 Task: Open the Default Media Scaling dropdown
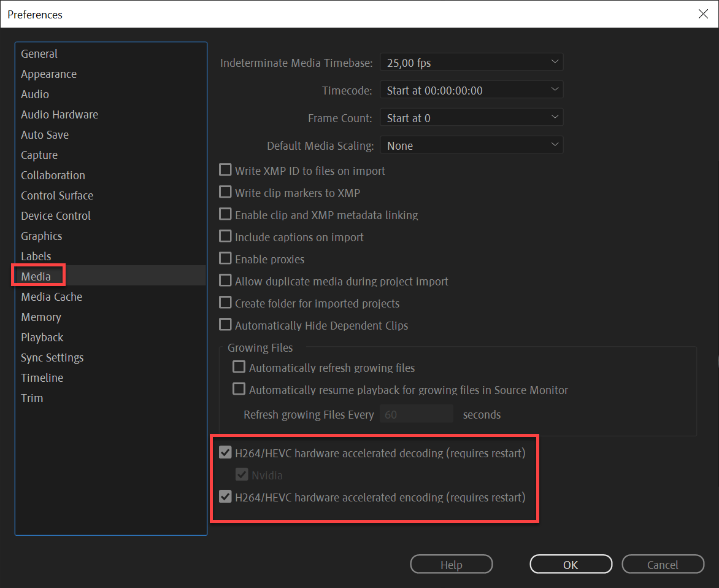(471, 145)
